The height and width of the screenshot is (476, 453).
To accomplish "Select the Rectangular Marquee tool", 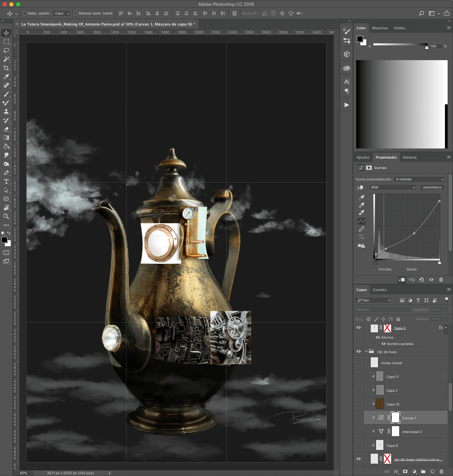I will click(6, 42).
